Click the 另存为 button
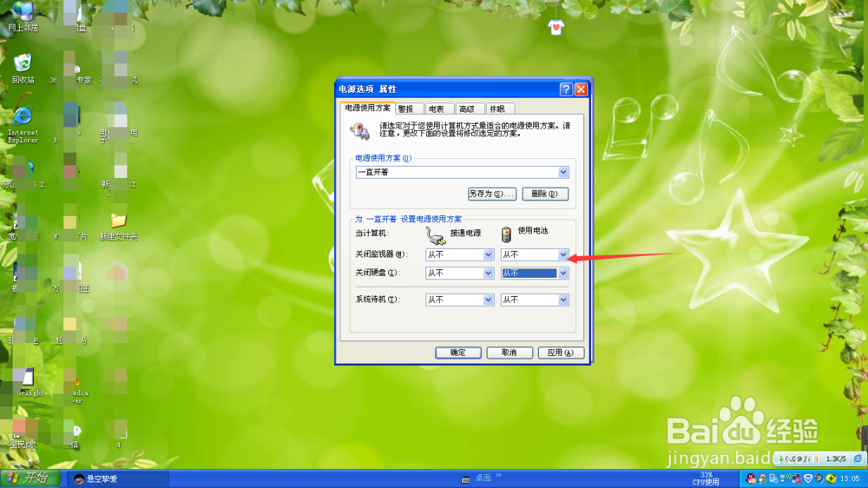The image size is (868, 488). [x=491, y=194]
